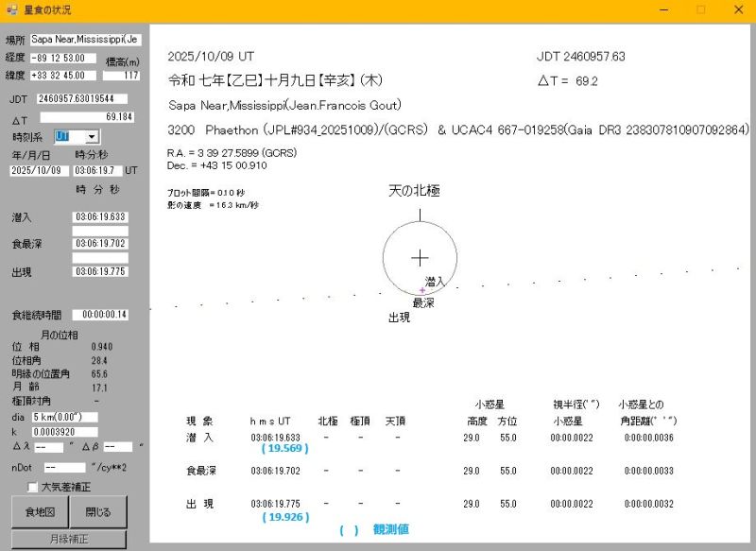Focus the 標高 altitude field
756x551 pixels.
pos(118,75)
